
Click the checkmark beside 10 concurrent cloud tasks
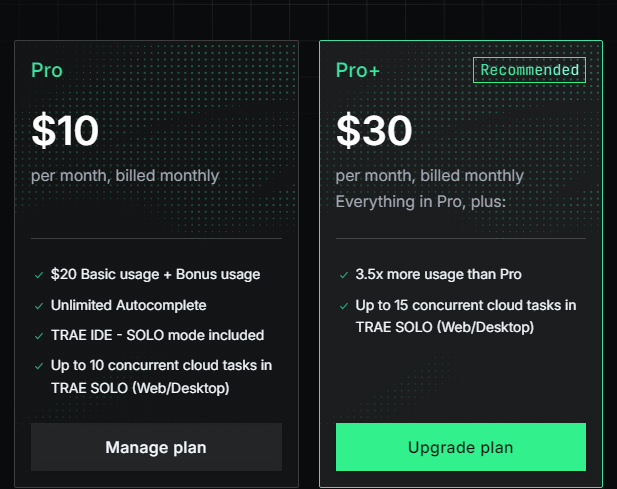38,366
